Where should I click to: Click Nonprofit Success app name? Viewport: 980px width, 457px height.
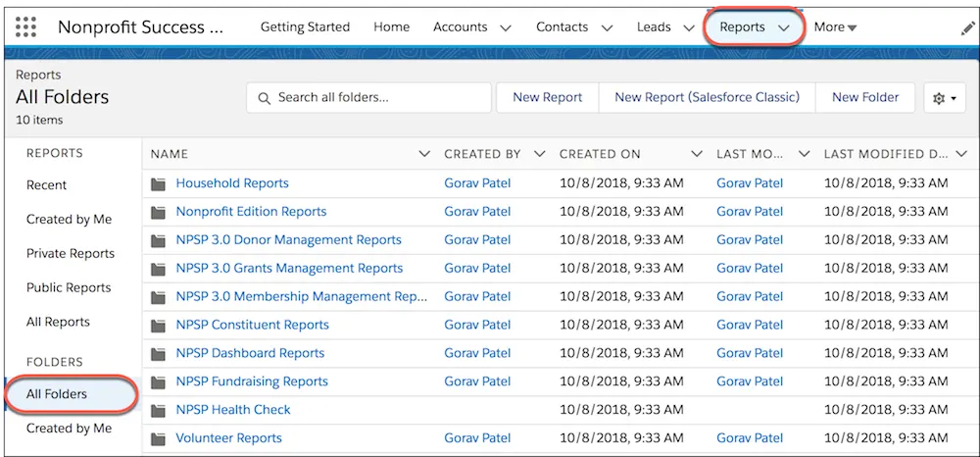pos(140,27)
